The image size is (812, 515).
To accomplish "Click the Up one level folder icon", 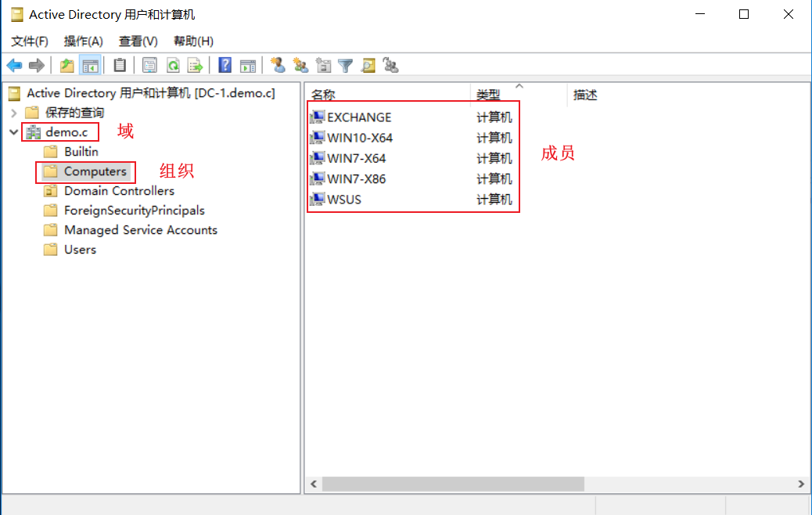I will click(67, 66).
